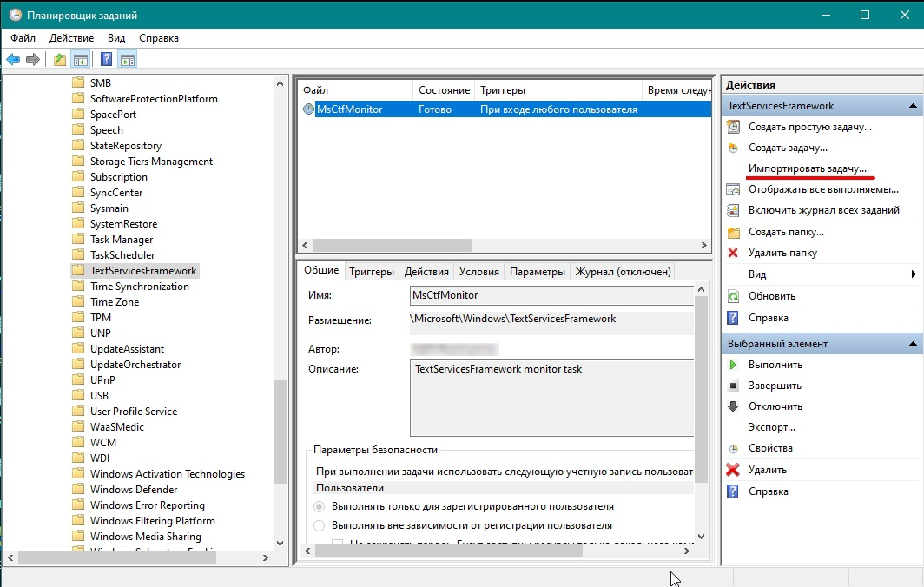Click the task list scroll-right arrow
The image size is (924, 587).
coord(703,245)
